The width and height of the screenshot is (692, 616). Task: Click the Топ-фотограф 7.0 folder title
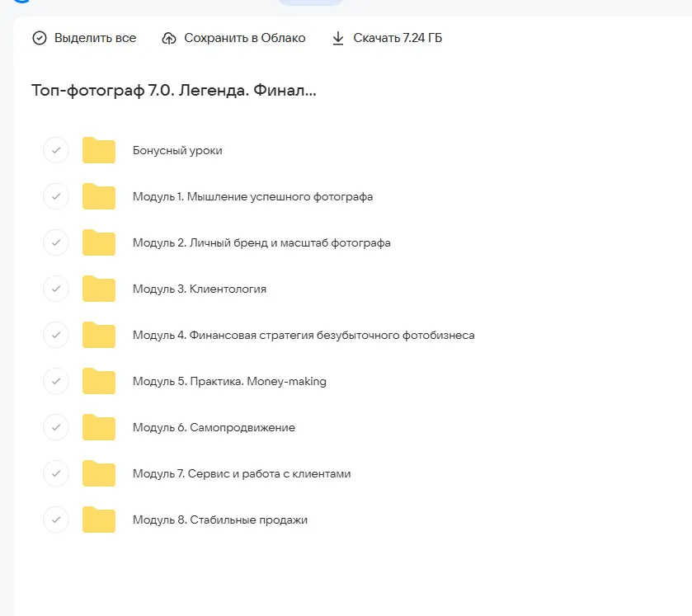[x=173, y=91]
